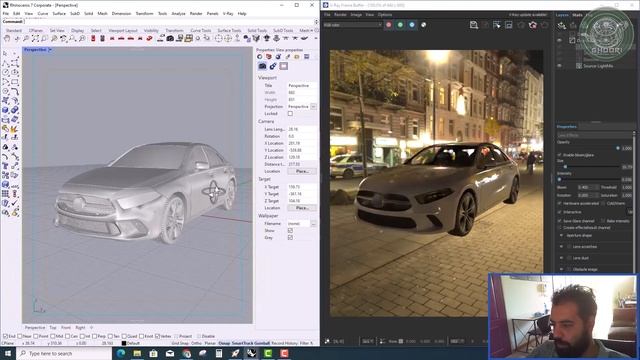The image size is (640, 360).
Task: Toggle Gumball in status bar
Action: (262, 343)
